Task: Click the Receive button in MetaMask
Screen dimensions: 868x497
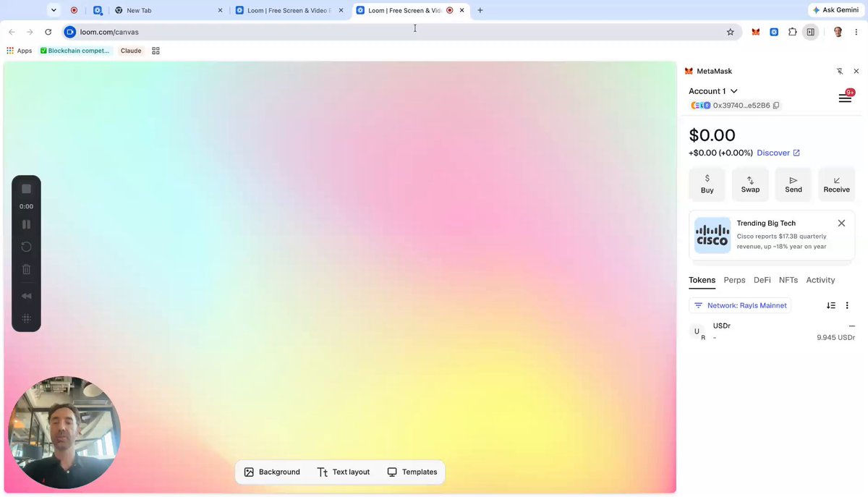Action: [837, 184]
